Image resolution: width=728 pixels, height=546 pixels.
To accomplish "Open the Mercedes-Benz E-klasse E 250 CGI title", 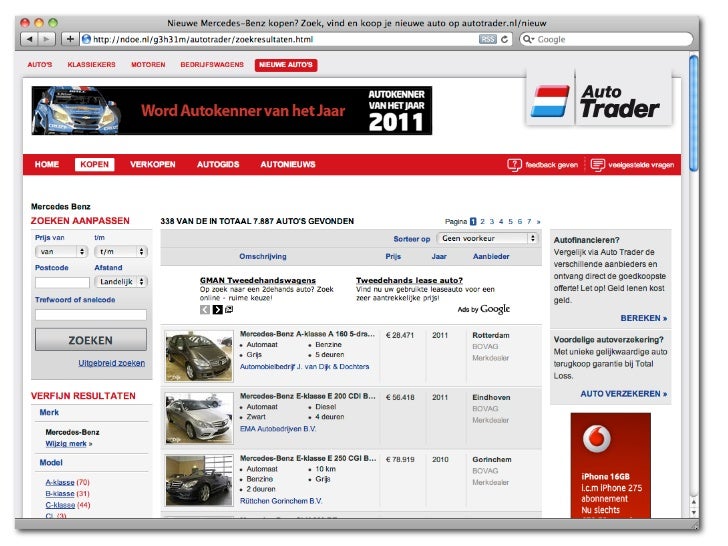I will [x=308, y=458].
